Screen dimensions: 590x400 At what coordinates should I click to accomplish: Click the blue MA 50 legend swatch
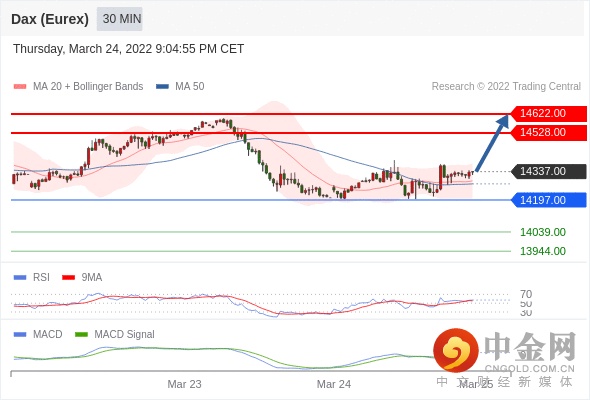click(x=162, y=87)
